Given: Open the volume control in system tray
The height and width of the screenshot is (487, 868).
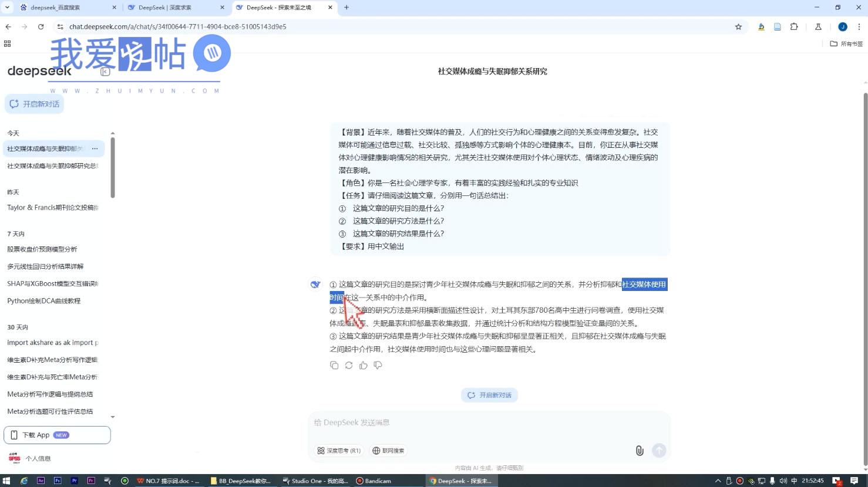Looking at the screenshot, I should click(783, 481).
